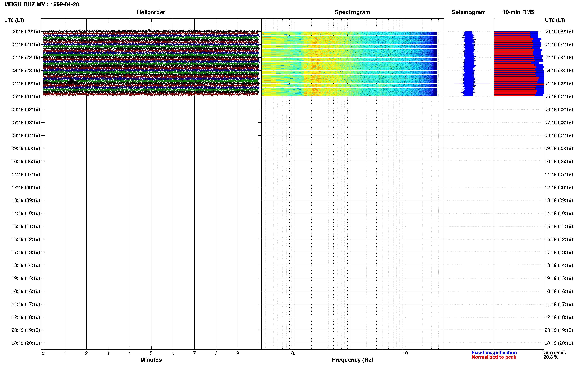
Task: Click left time label '23:19 (19:19)'
Action: [26, 330]
